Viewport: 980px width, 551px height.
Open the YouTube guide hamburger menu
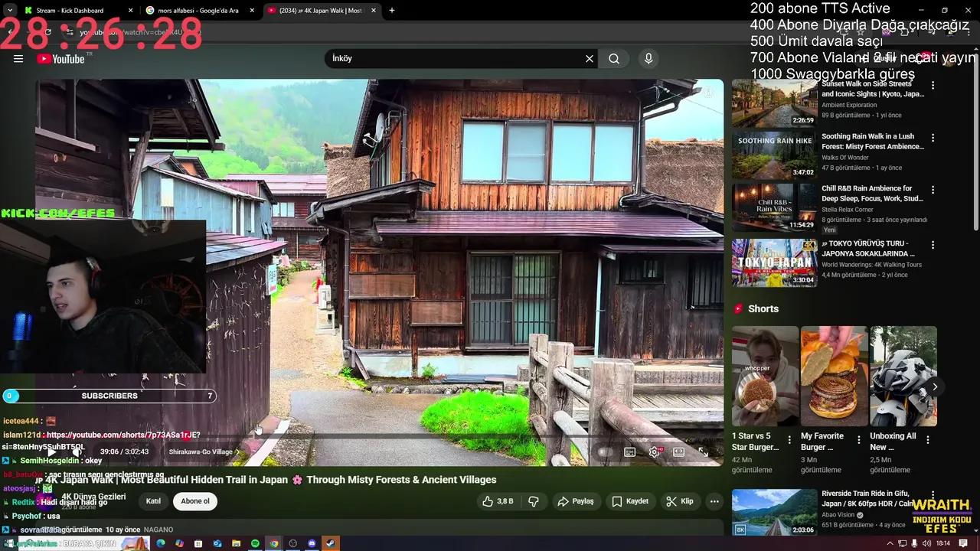click(x=18, y=59)
